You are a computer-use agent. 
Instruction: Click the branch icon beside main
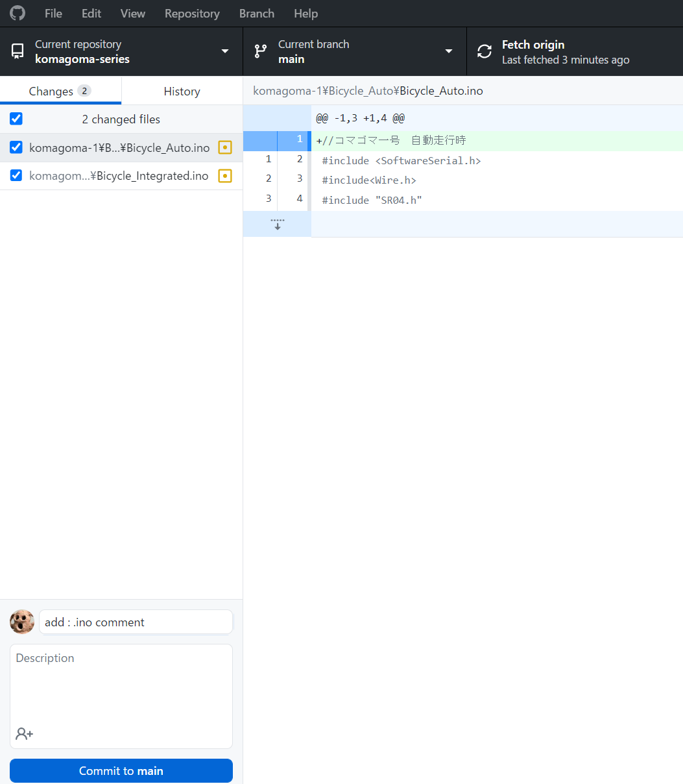[x=261, y=51]
